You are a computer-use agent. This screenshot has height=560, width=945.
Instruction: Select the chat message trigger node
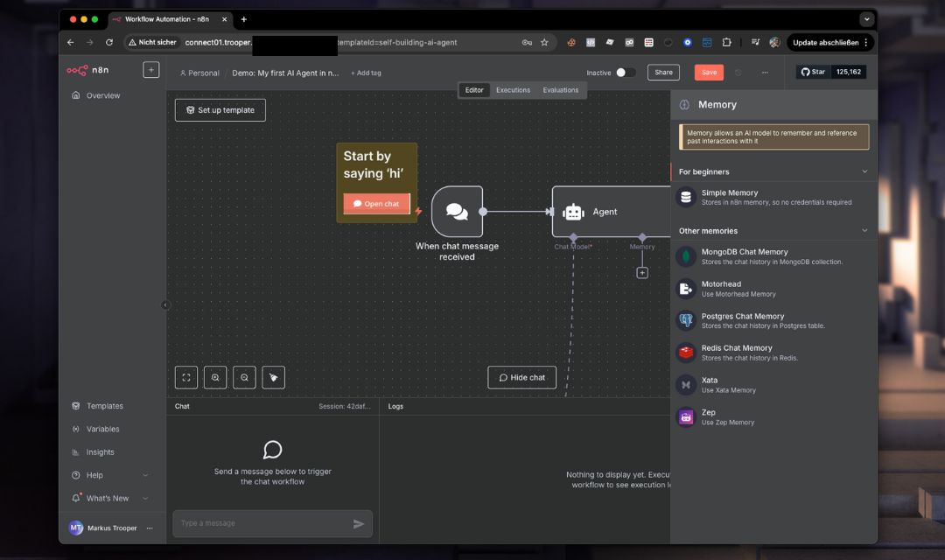pyautogui.click(x=457, y=212)
